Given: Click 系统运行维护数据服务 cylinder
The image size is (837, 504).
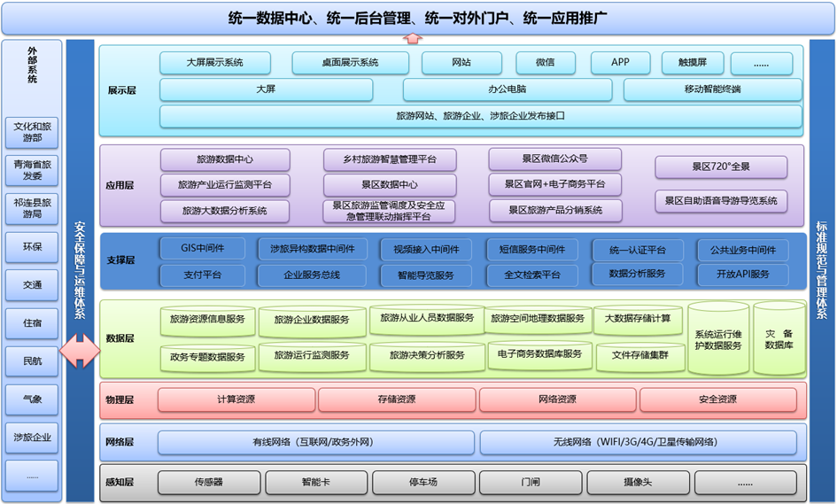Looking at the screenshot, I should (718, 338).
